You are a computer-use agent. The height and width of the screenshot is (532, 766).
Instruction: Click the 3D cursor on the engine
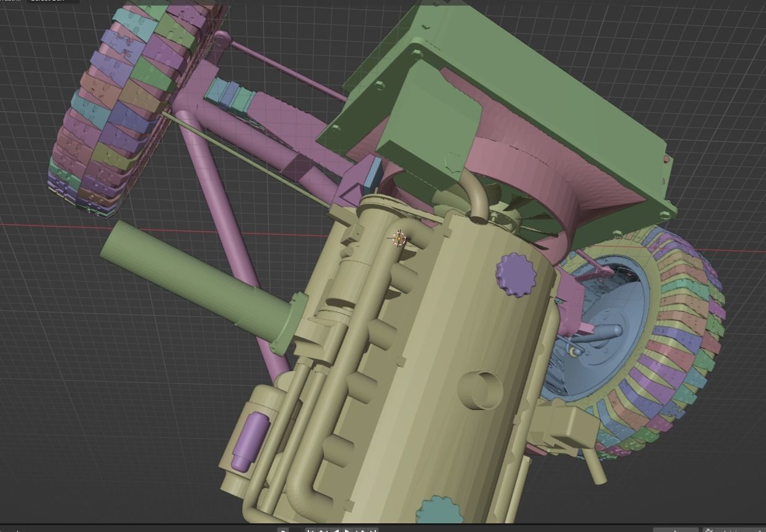point(399,238)
